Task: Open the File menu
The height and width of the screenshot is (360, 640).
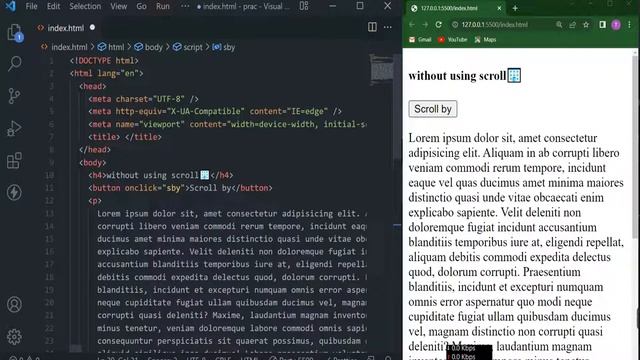Action: [31, 6]
